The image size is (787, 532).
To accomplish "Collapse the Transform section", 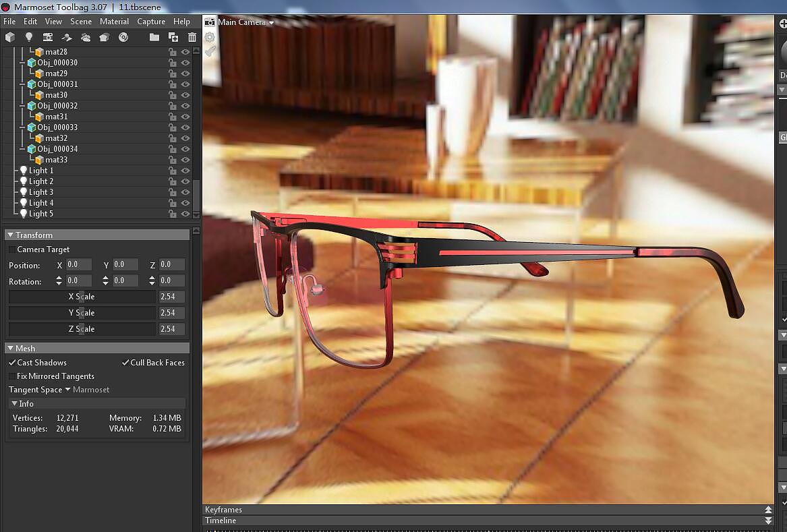I will (11, 235).
